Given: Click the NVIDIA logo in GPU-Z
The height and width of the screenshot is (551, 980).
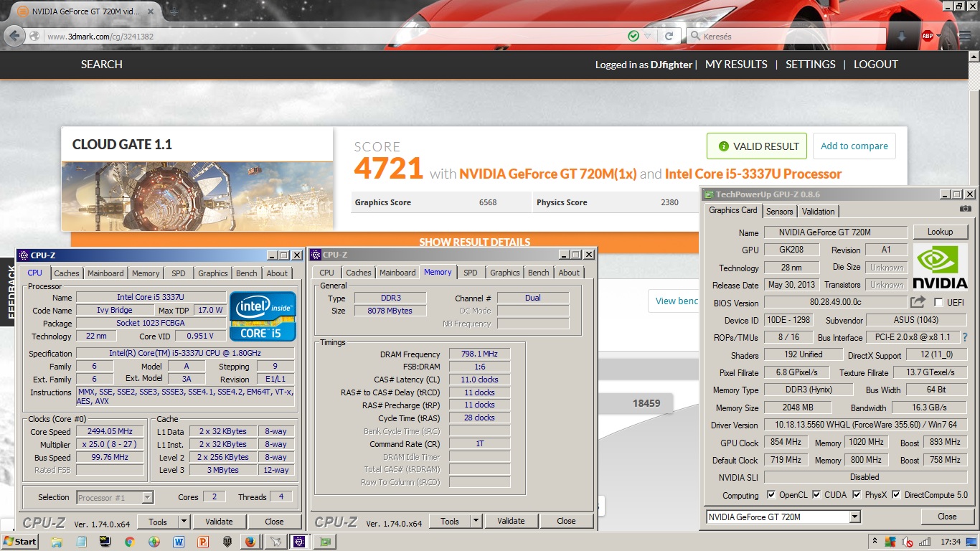Looking at the screenshot, I should coord(940,267).
